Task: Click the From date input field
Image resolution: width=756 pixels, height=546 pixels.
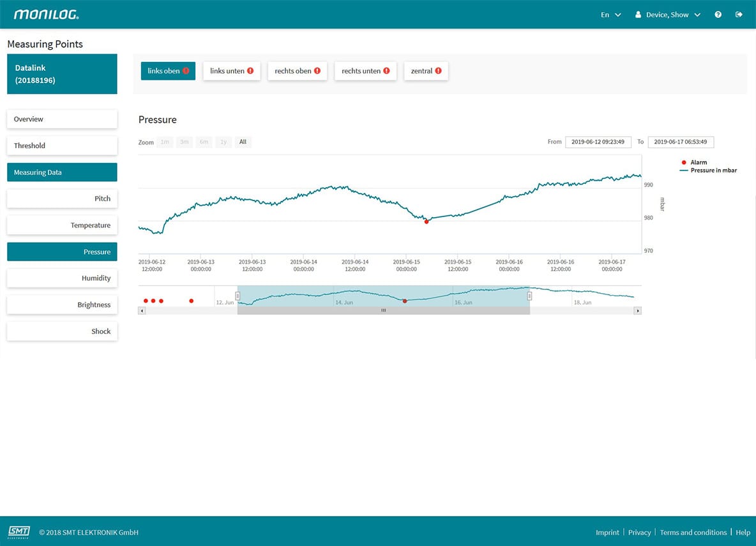Action: click(598, 142)
